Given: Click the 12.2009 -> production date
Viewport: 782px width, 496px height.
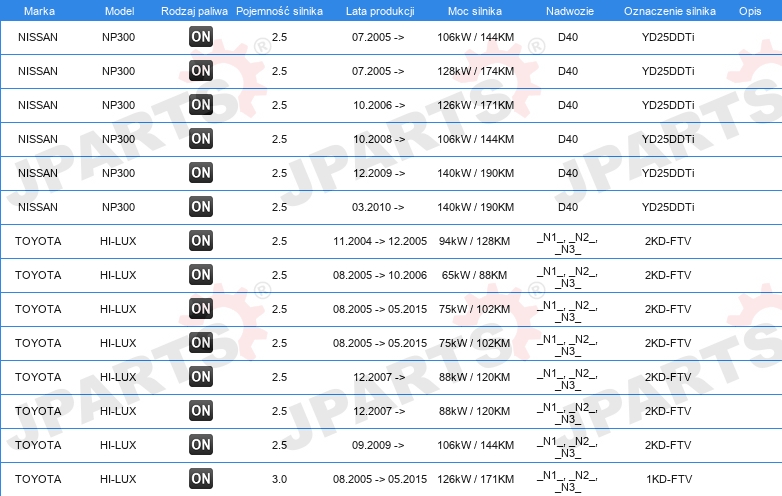Looking at the screenshot, I should pyautogui.click(x=379, y=173).
